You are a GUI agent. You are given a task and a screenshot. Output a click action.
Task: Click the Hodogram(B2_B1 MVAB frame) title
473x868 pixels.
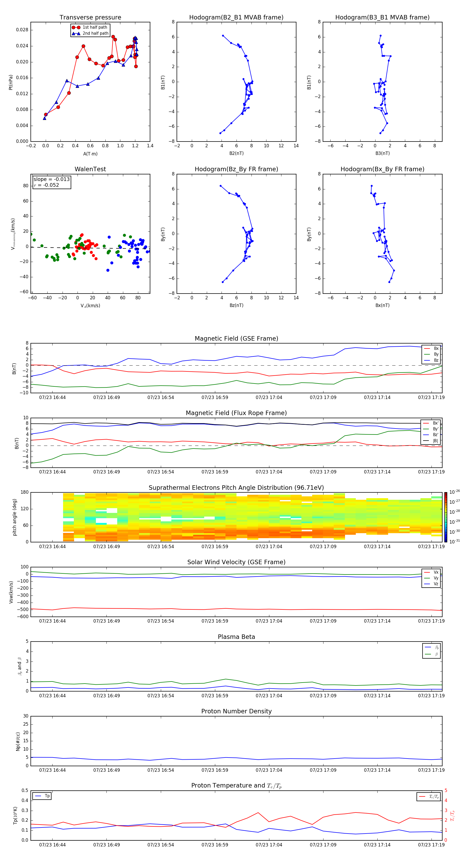(x=236, y=18)
